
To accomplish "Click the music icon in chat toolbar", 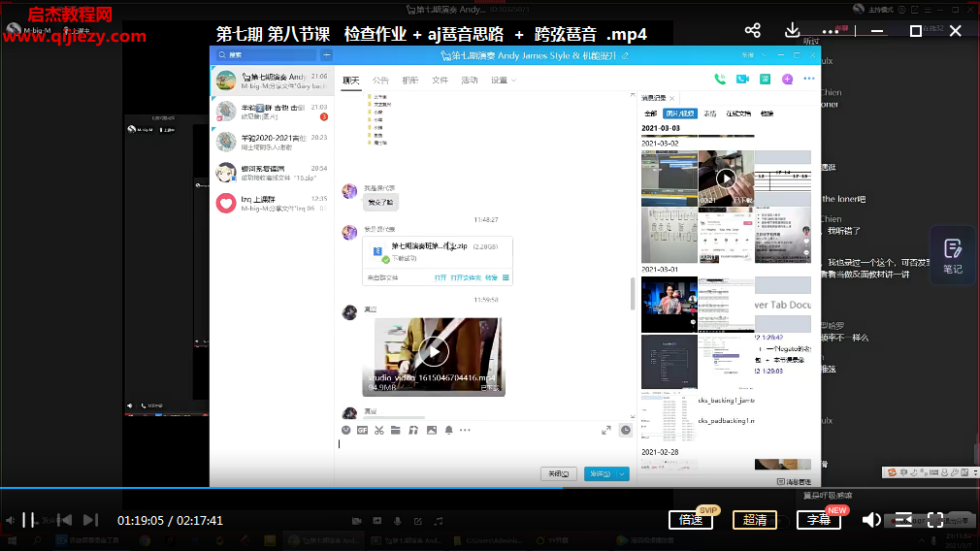I will [413, 430].
